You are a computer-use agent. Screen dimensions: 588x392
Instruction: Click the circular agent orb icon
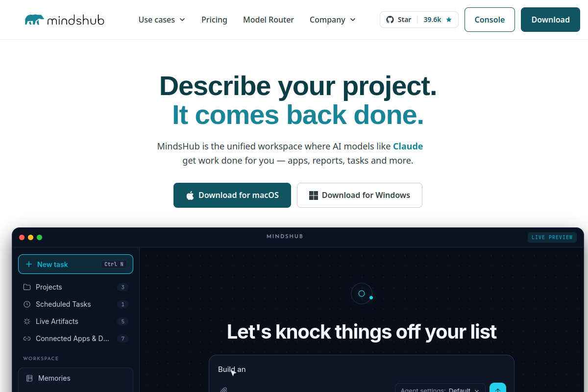362,294
